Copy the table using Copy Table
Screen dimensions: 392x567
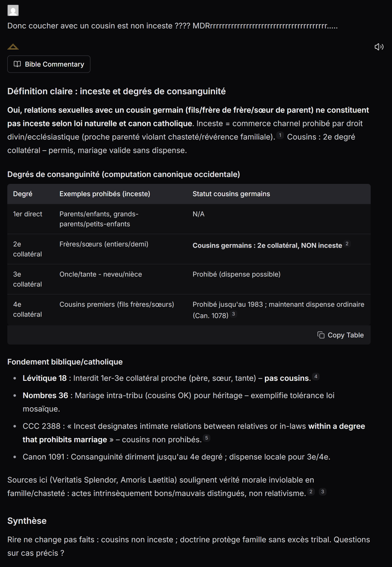pyautogui.click(x=341, y=335)
